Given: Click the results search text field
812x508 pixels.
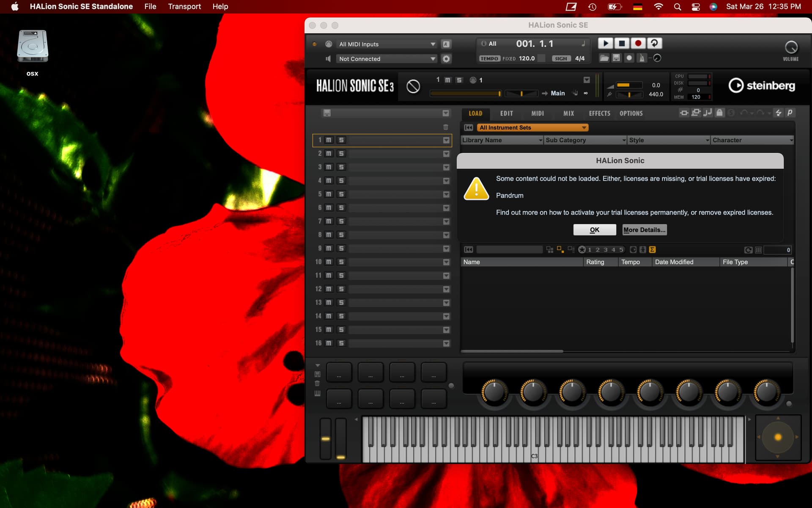Looking at the screenshot, I should (x=509, y=250).
